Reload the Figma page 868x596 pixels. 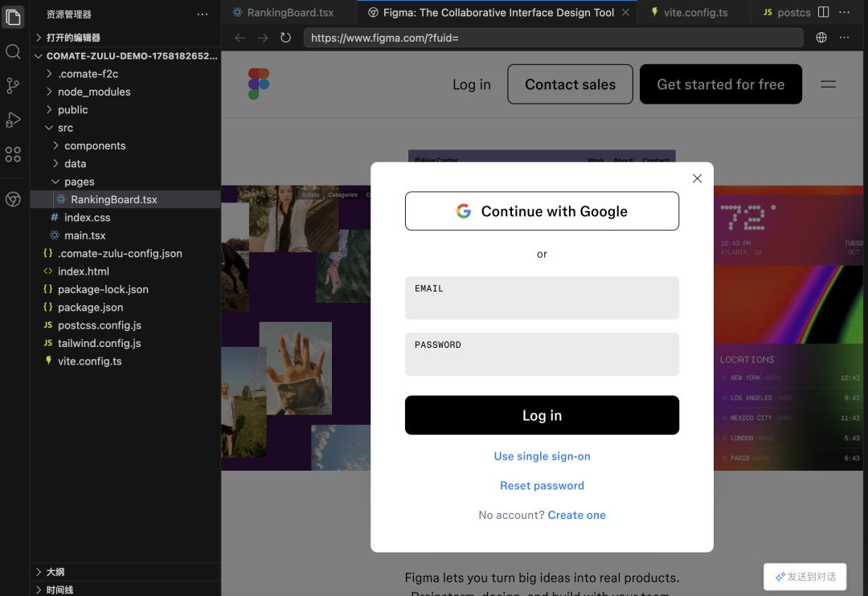tap(285, 38)
